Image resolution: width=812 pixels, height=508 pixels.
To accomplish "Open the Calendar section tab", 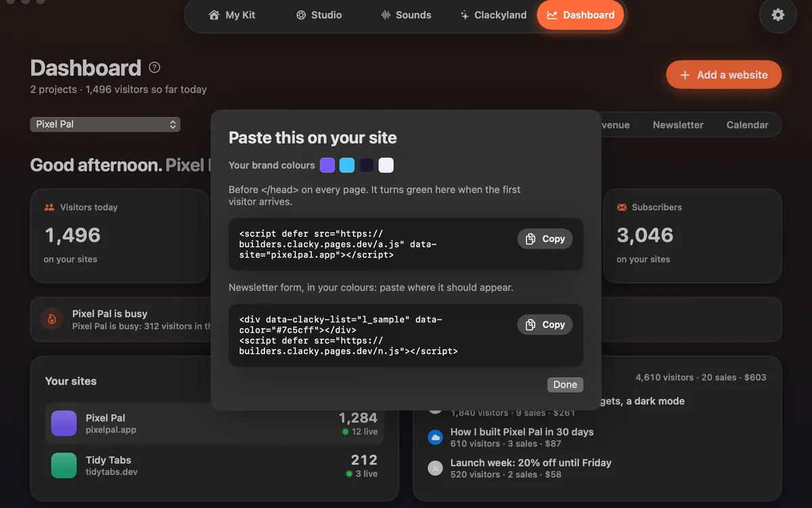I will (747, 125).
